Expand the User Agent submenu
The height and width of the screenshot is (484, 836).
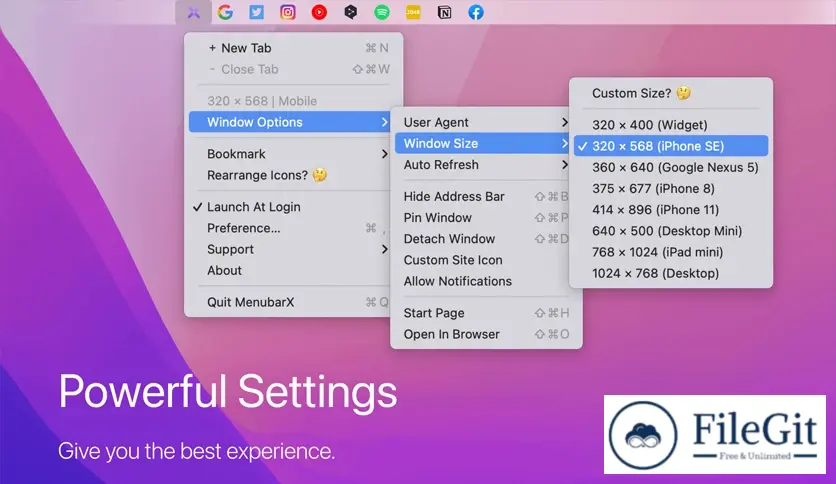[484, 122]
